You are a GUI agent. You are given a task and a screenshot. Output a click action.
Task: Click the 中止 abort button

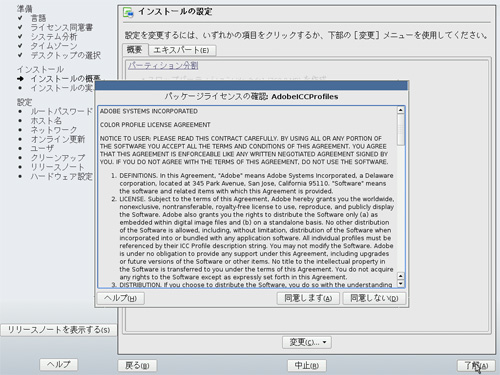click(x=307, y=365)
